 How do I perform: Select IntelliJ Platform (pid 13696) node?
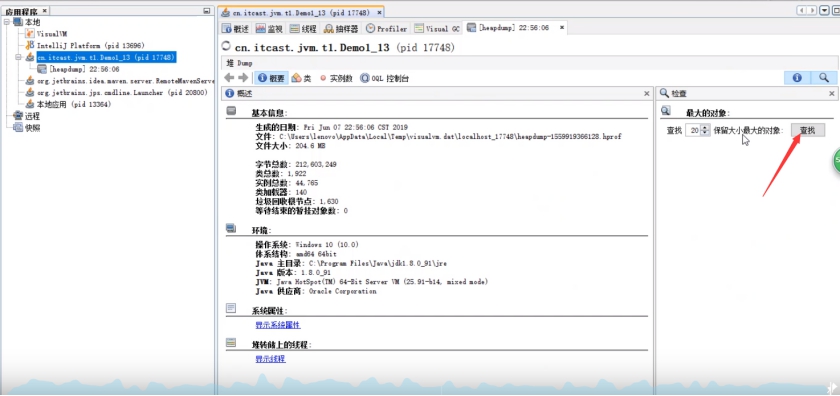pyautogui.click(x=91, y=46)
